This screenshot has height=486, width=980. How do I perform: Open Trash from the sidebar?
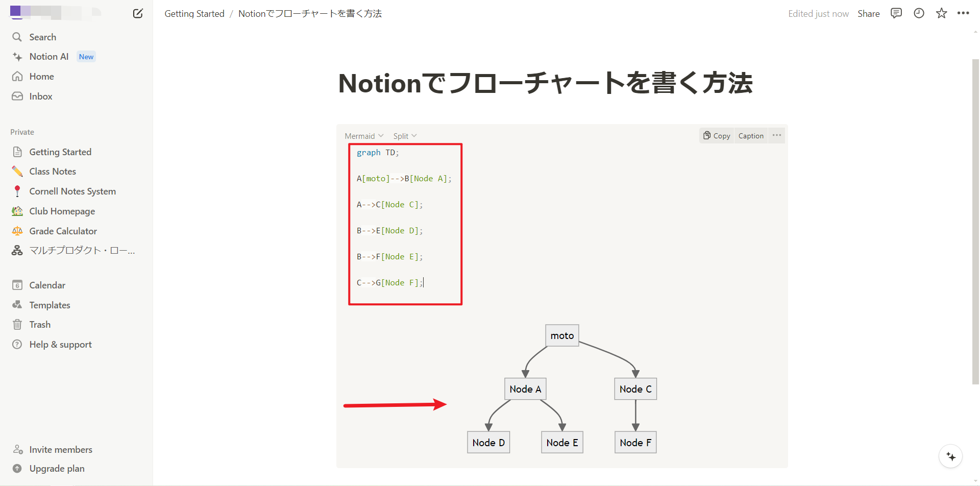click(x=40, y=325)
